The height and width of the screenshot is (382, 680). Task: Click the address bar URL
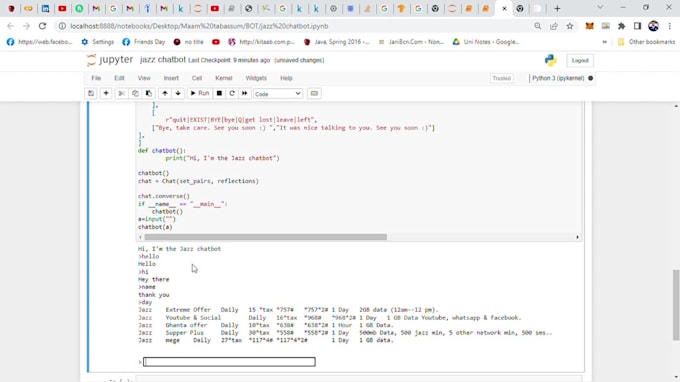click(x=199, y=26)
